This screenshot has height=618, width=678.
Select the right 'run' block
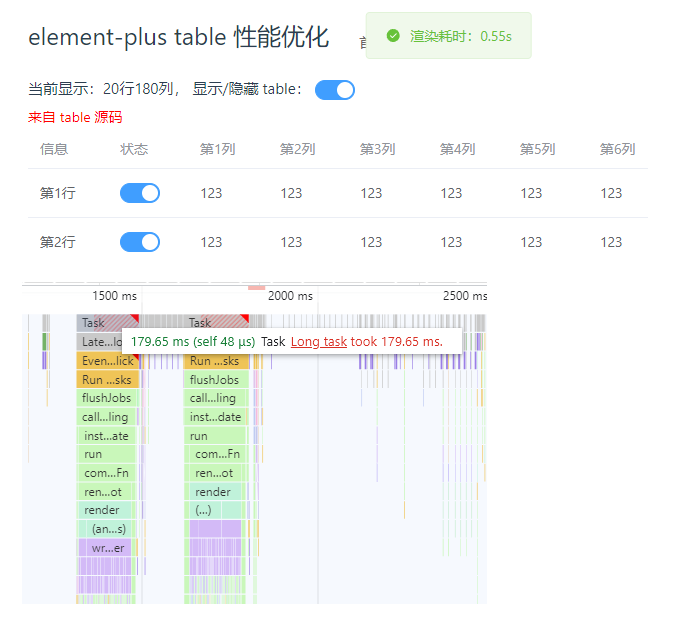[x=215, y=435]
